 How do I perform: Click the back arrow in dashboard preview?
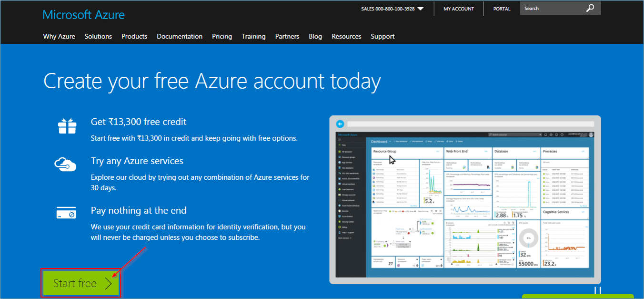coord(340,124)
